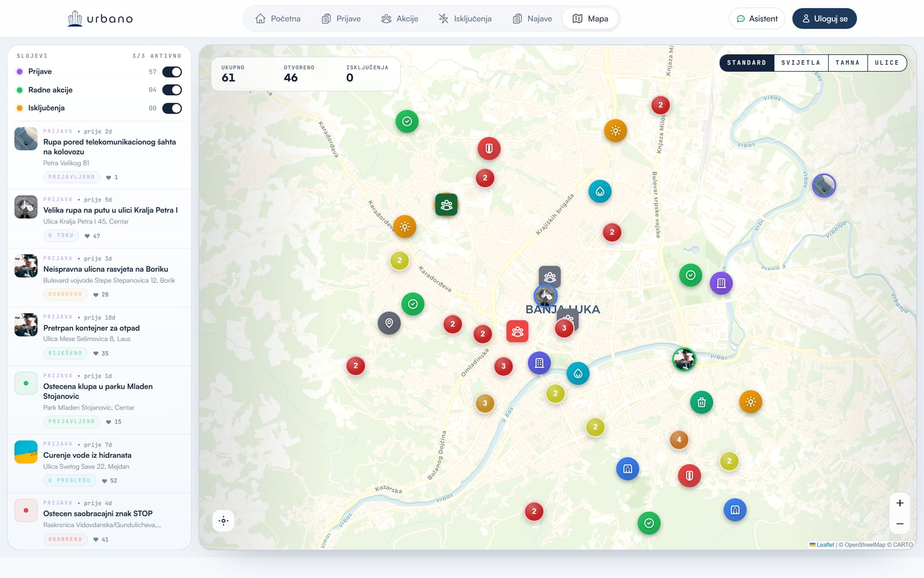Click the gray location pin marker
The image size is (924, 578).
389,323
